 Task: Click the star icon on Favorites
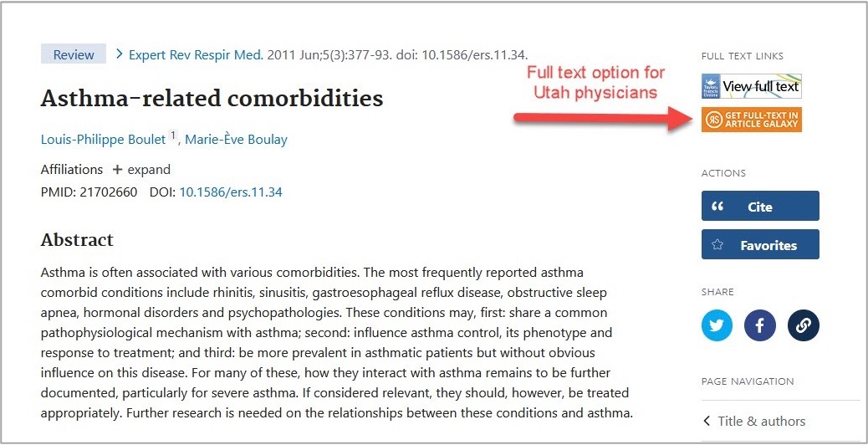pos(717,244)
